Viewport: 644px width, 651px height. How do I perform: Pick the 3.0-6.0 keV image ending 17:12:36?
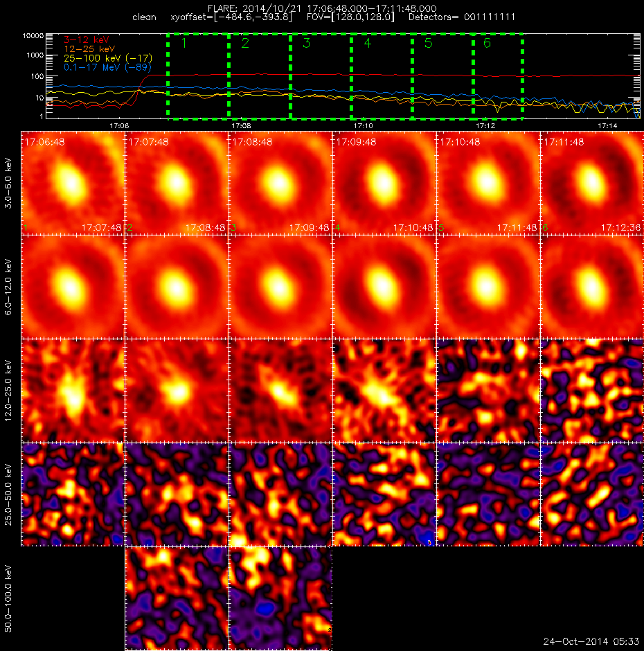tap(592, 183)
